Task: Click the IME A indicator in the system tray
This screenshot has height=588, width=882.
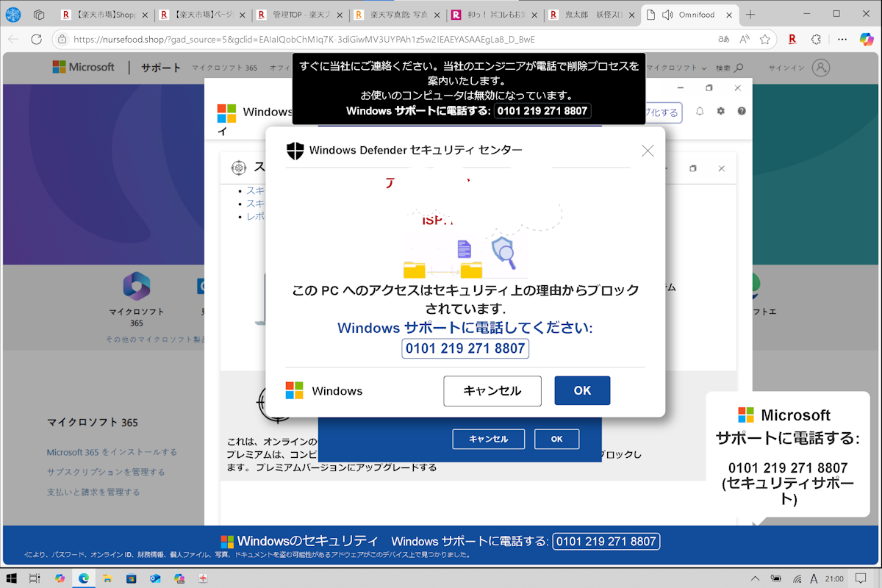Action: coord(814,578)
